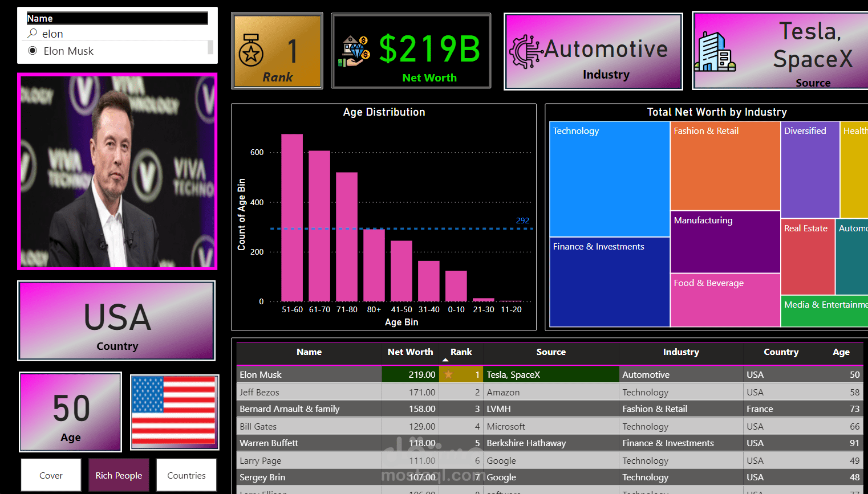Image resolution: width=868 pixels, height=494 pixels.
Task: Select the 80+ age bar
Action: 374,265
